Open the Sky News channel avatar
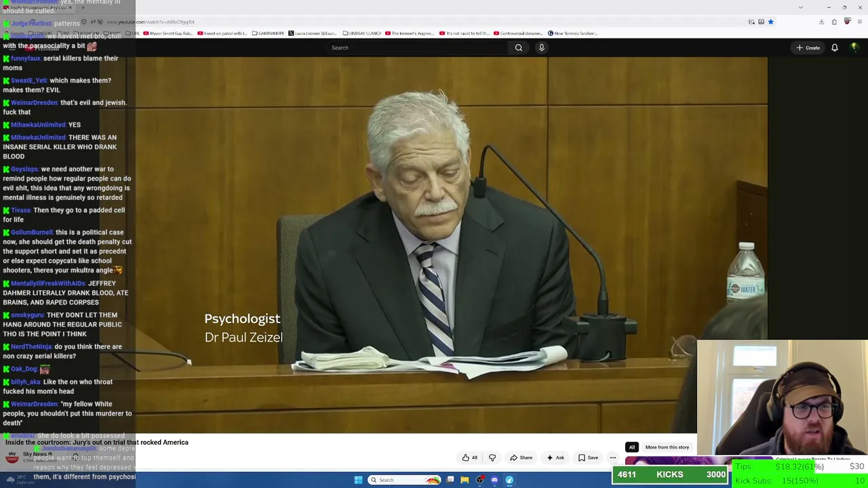 click(12, 457)
